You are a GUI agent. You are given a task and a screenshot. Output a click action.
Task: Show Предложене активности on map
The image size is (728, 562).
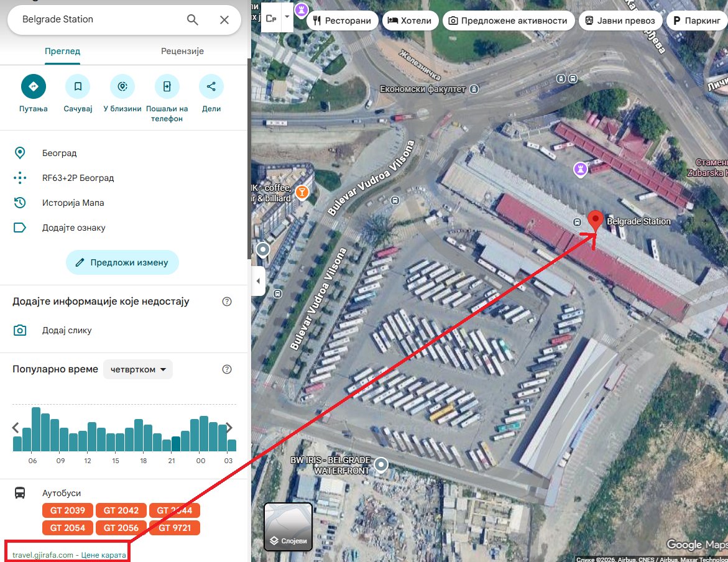click(x=509, y=21)
